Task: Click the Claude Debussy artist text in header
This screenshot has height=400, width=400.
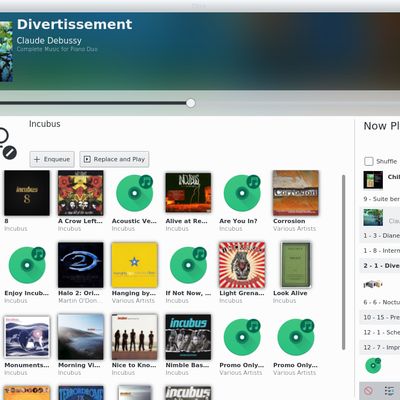Action: (x=49, y=41)
